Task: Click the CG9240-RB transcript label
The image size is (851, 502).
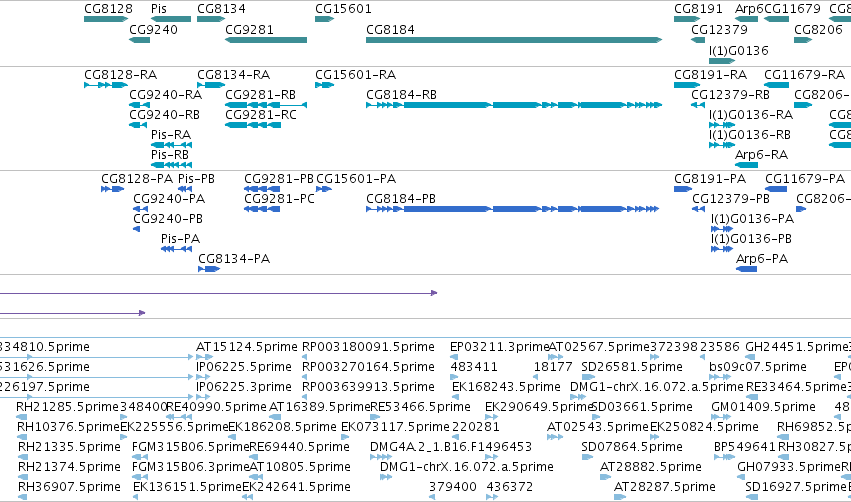Action: pyautogui.click(x=164, y=115)
